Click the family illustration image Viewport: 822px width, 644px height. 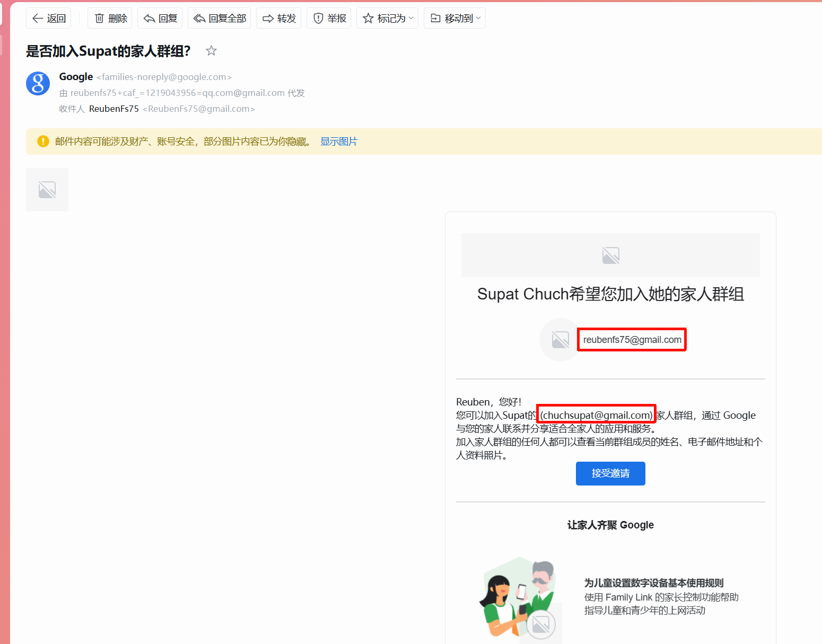pyautogui.click(x=520, y=599)
